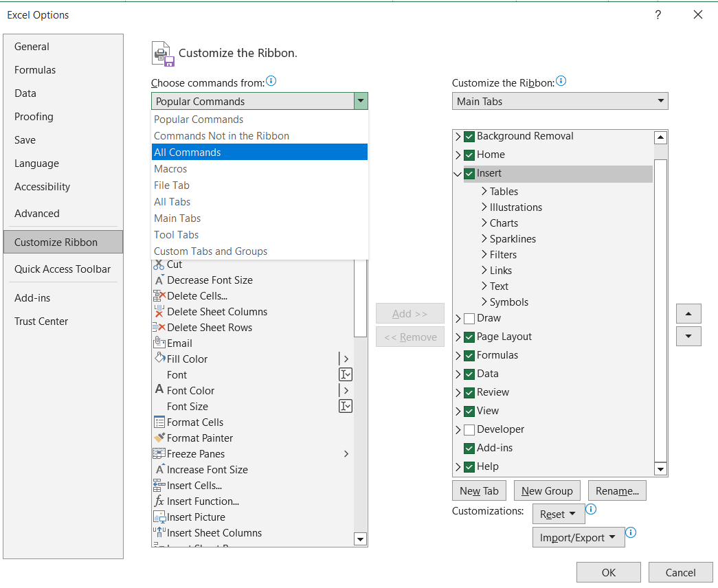Open the Import/Export button menu
718x588 pixels.
pyautogui.click(x=579, y=537)
